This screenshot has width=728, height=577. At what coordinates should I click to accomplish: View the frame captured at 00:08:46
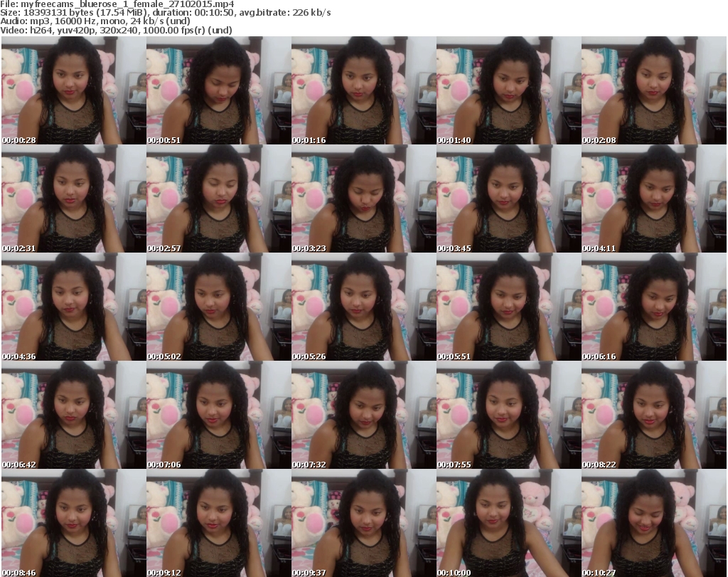73,523
